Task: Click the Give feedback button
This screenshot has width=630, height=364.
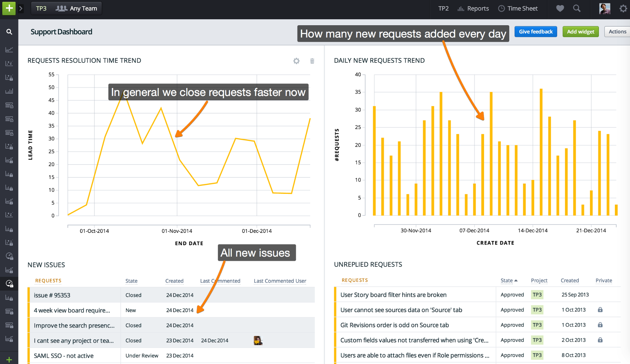Action: pyautogui.click(x=535, y=32)
